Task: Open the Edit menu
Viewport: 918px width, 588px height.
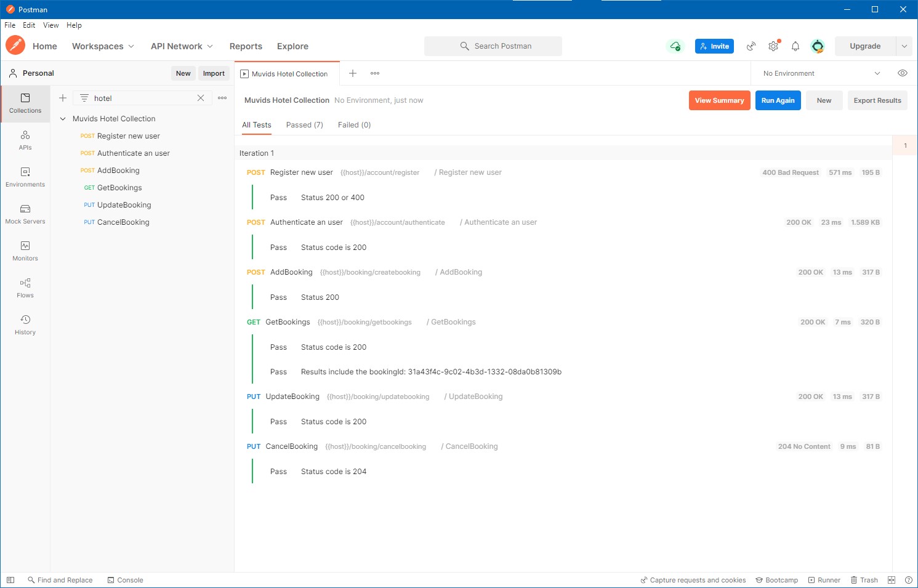Action: click(29, 25)
